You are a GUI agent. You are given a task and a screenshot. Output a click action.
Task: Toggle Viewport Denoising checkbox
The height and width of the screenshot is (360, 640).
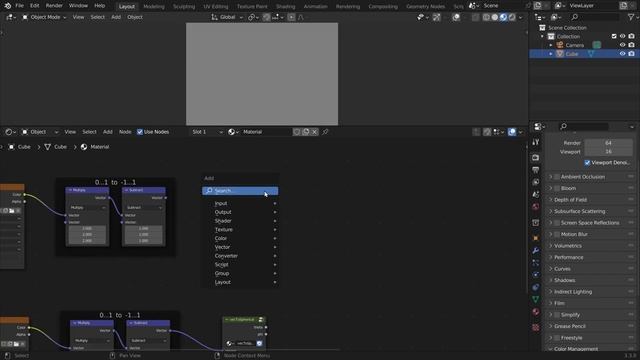(587, 162)
